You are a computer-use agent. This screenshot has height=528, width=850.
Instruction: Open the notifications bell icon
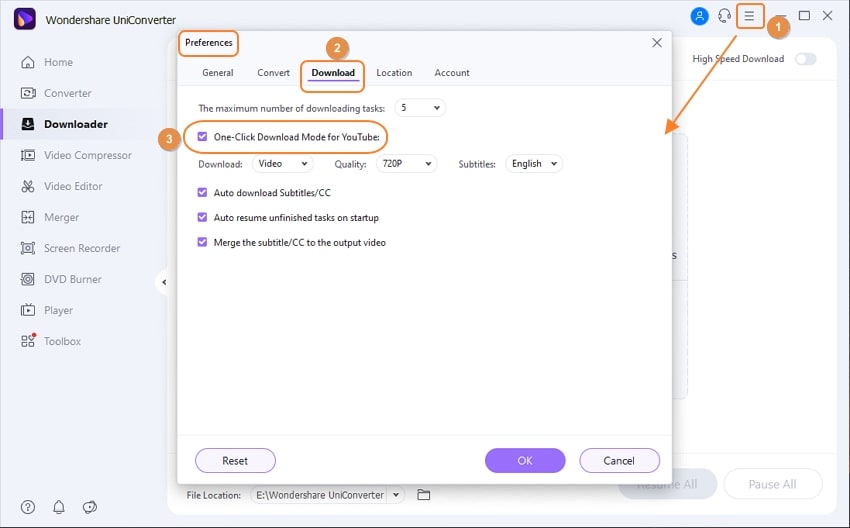59,507
